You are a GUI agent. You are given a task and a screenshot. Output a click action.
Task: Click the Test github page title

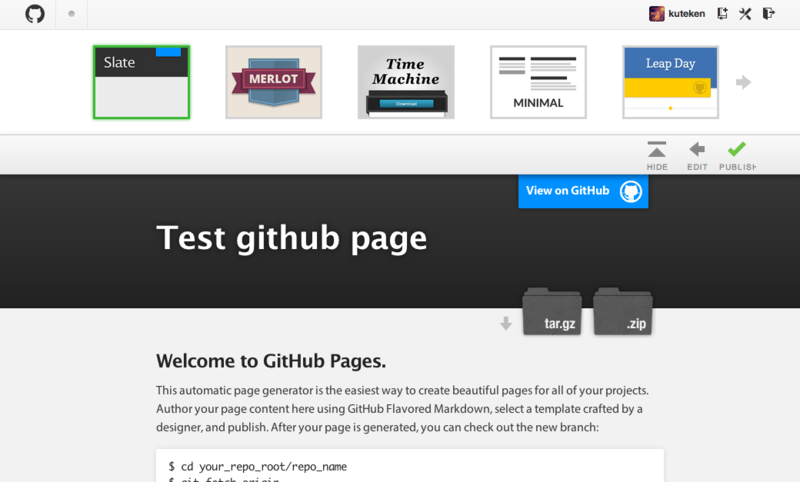291,238
